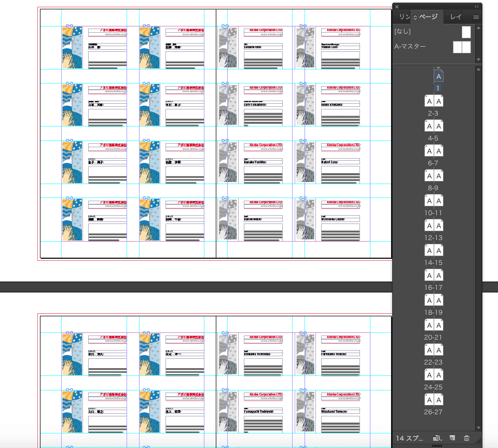
Task: Select the A-マスター master spread
Action: click(461, 47)
